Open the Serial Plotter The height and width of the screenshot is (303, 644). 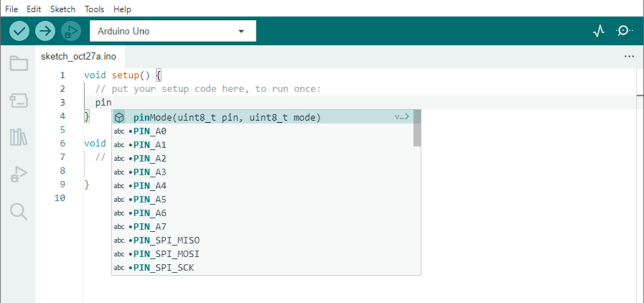tap(599, 31)
